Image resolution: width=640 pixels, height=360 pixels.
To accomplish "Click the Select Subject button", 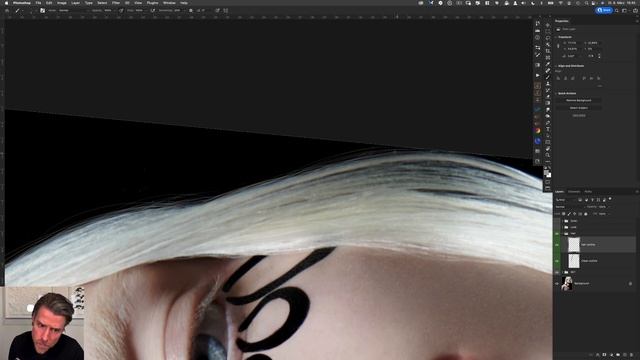I will pos(579,108).
